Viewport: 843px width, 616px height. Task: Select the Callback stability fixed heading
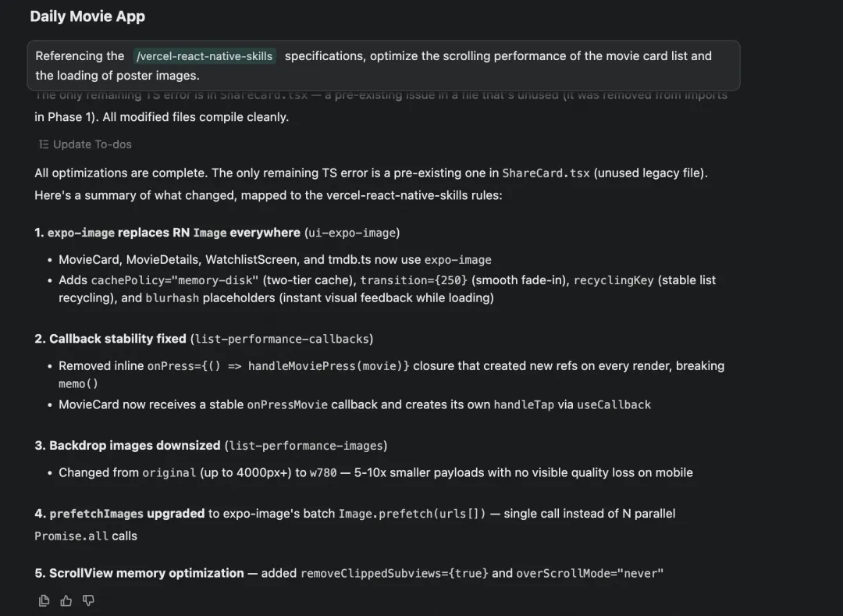click(x=117, y=339)
